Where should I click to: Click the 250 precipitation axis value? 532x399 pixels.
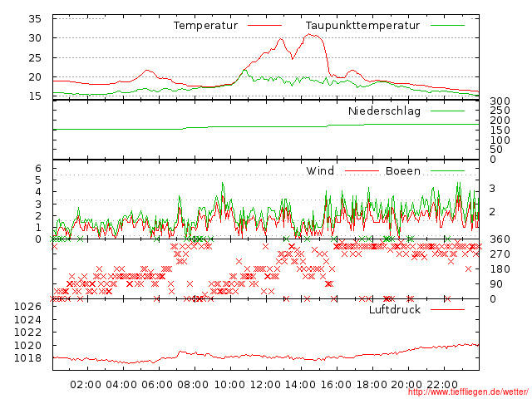[x=500, y=111]
